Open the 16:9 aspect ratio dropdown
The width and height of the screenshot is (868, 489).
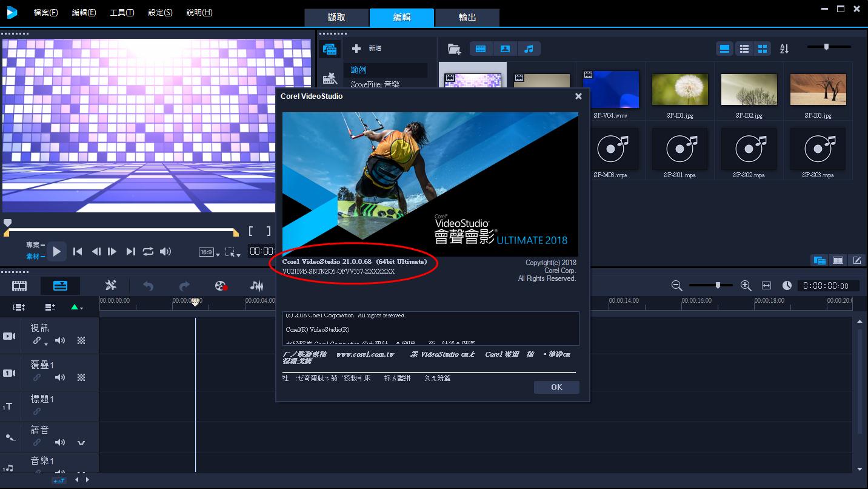tap(209, 252)
